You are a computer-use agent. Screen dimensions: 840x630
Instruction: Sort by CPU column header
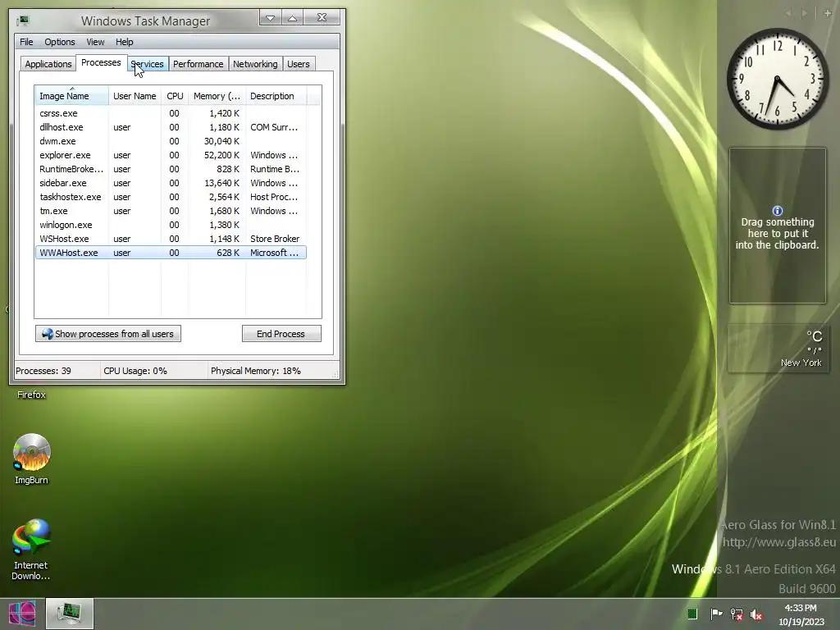coord(175,96)
